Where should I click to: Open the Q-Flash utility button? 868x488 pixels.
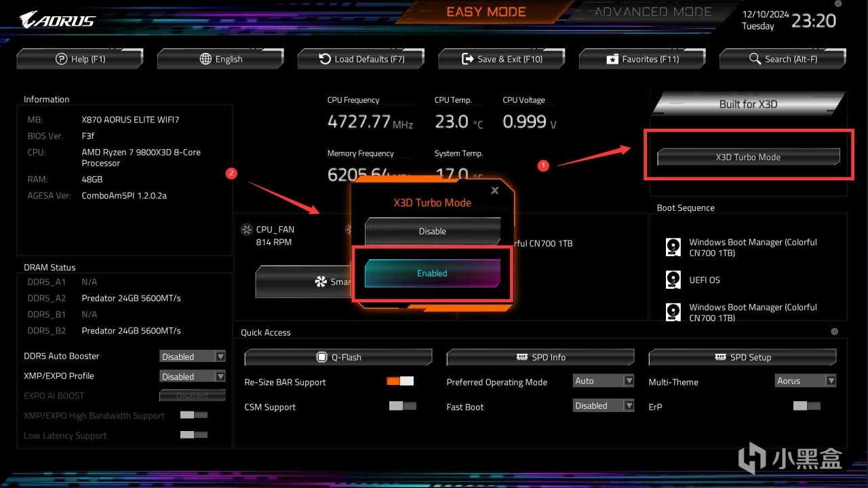[x=338, y=357]
